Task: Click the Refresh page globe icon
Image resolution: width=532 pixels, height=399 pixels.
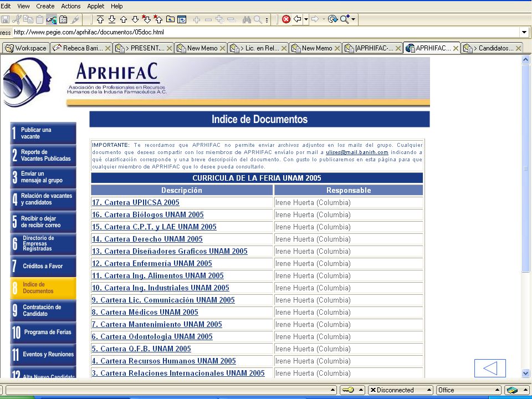Action: pos(333,19)
